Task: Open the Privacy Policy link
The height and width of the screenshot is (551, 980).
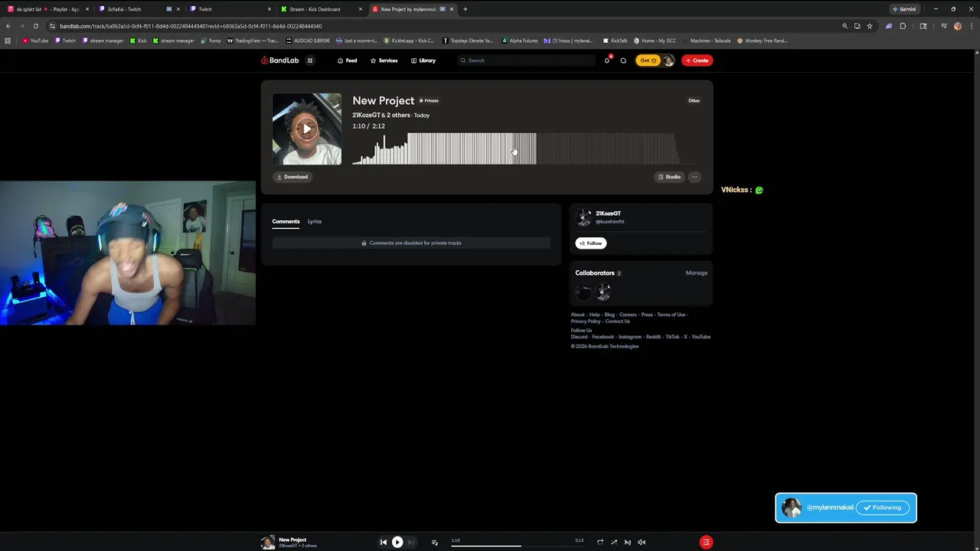Action: 586,321
